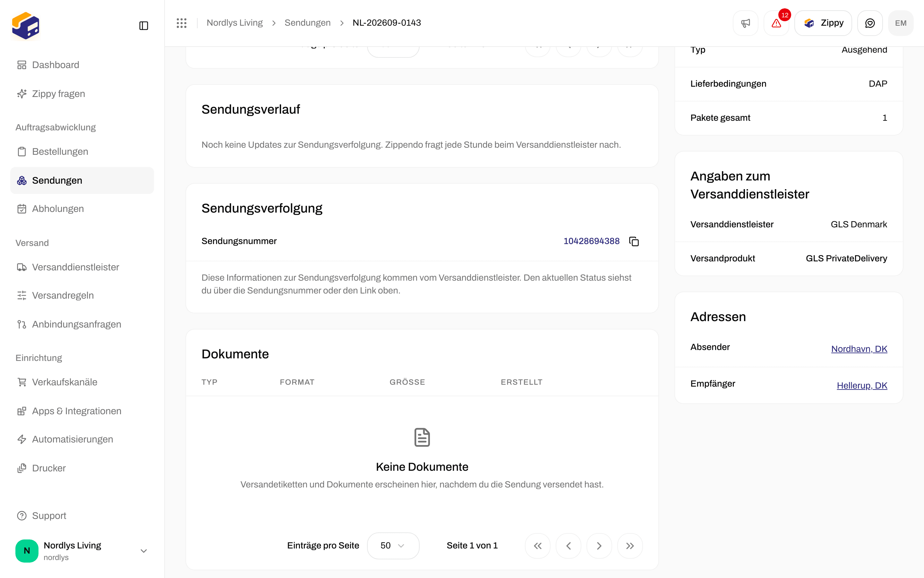Open the apps grid menu icon
The image size is (924, 578).
[x=182, y=23]
